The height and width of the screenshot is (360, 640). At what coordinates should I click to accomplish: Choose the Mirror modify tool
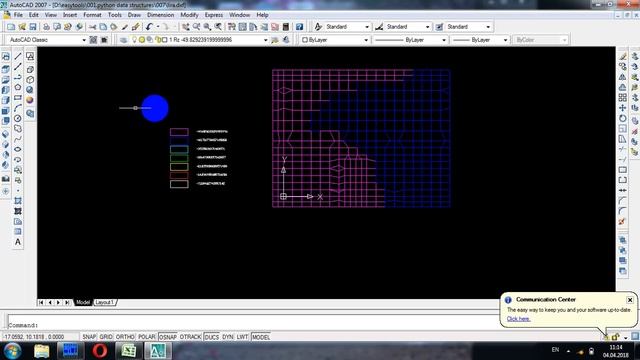coord(623,77)
